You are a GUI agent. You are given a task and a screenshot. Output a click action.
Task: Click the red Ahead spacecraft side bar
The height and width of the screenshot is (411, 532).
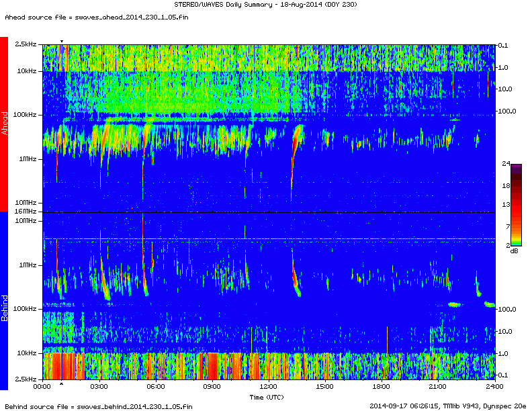[x=4, y=124]
